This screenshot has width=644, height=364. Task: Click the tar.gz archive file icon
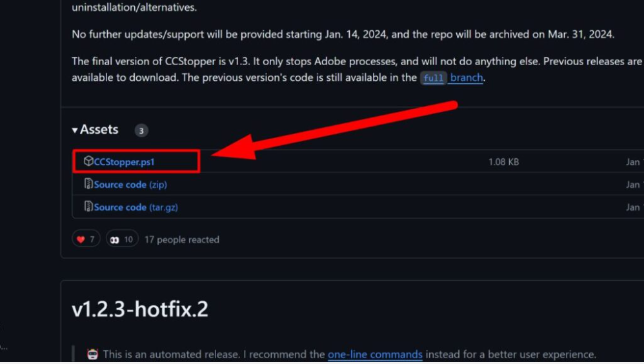[x=88, y=207]
